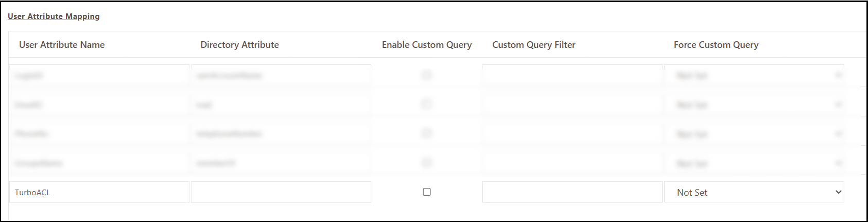Enable custom query checkbox for TurboACL row

(x=427, y=192)
